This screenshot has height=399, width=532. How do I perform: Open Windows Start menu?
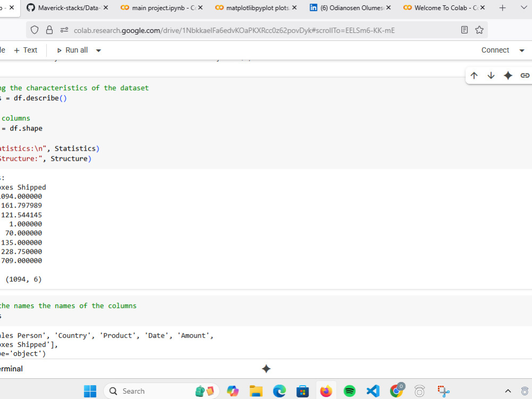[x=90, y=391]
